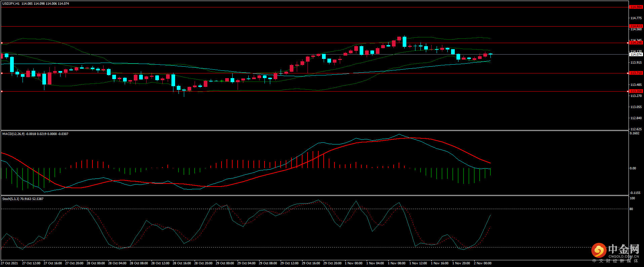Screen dimensions: 644x267
Task: Select the 29 Oct 00:00 time label
Action: point(225,263)
